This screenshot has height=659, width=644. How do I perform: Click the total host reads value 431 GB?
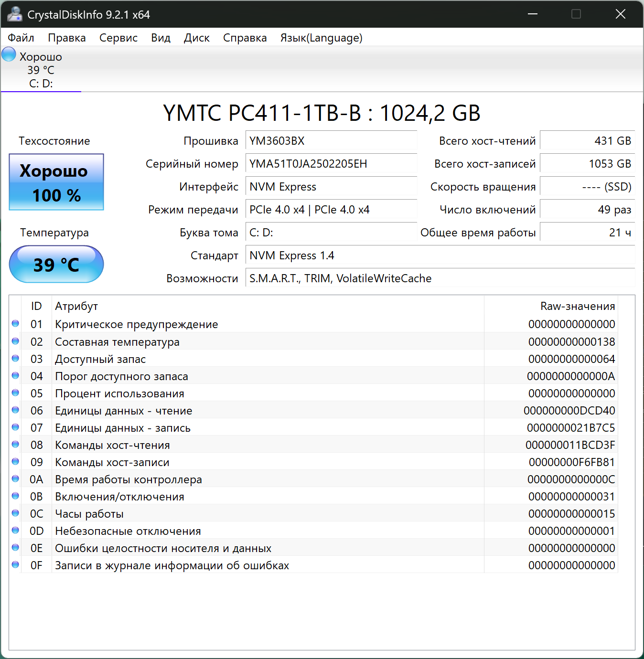(587, 141)
